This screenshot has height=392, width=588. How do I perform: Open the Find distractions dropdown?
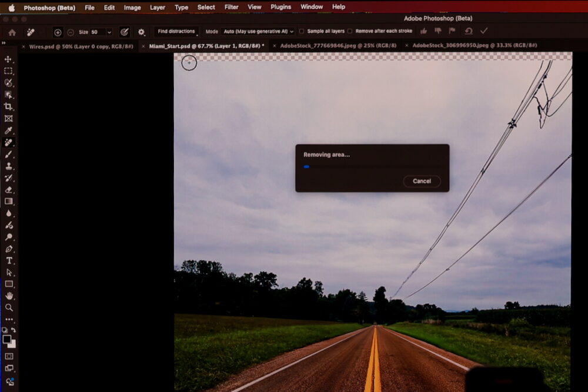177,31
